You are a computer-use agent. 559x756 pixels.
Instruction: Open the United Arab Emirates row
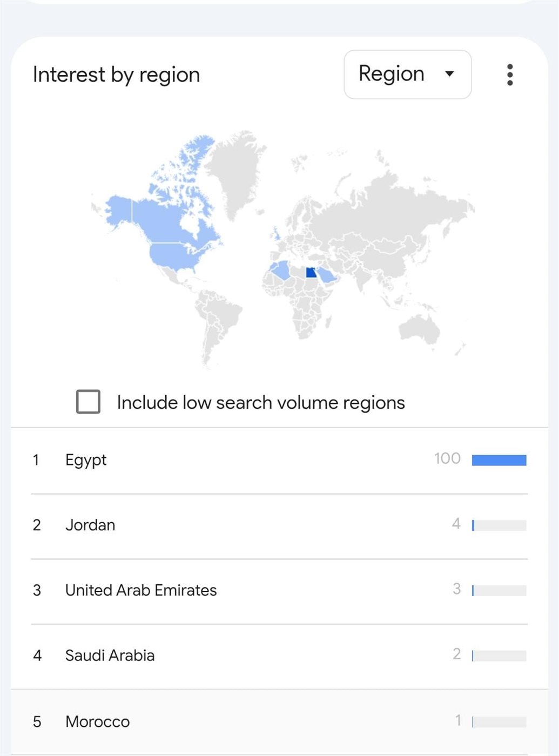pyautogui.click(x=279, y=591)
